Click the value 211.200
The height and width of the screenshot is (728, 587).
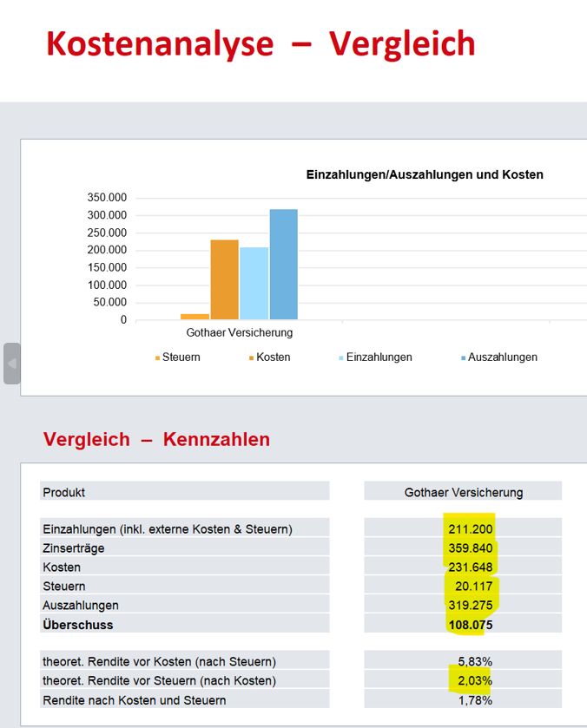tap(471, 528)
